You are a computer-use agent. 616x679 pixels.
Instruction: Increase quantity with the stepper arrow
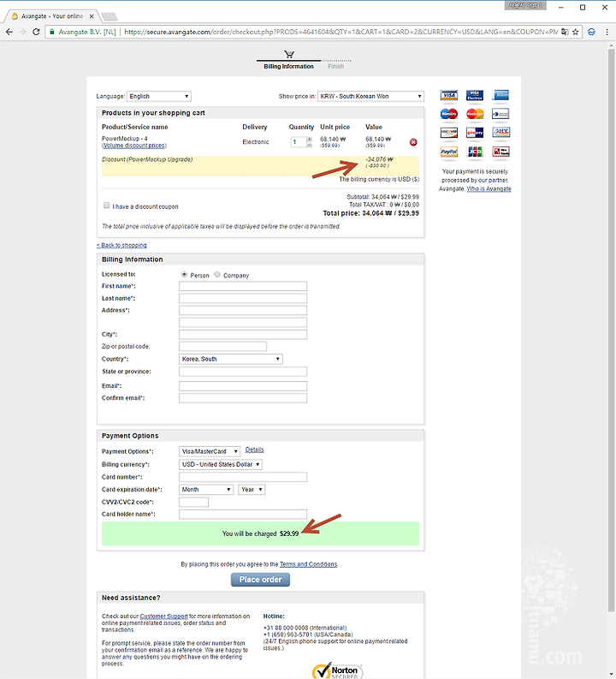tap(310, 139)
